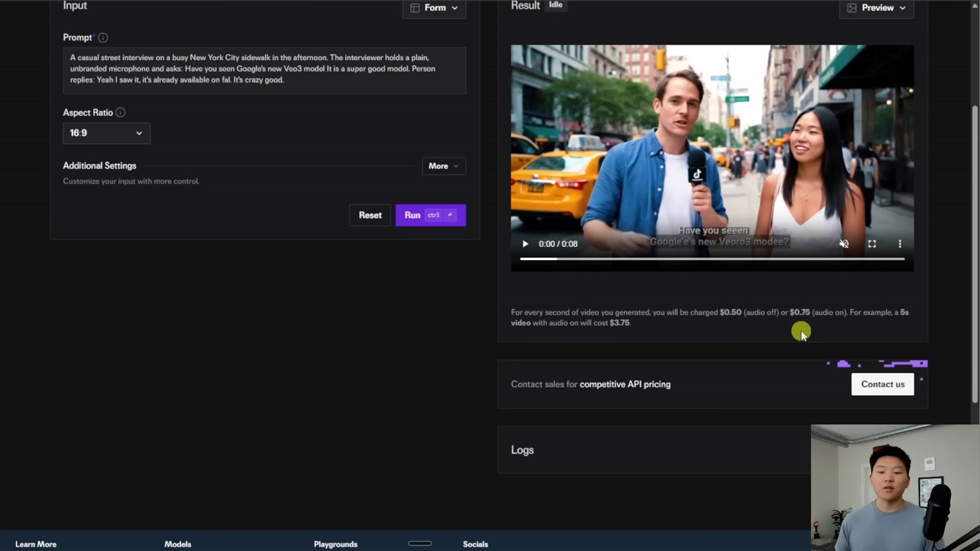Click the Contact us button
Screen dimensions: 980x551
click(882, 384)
